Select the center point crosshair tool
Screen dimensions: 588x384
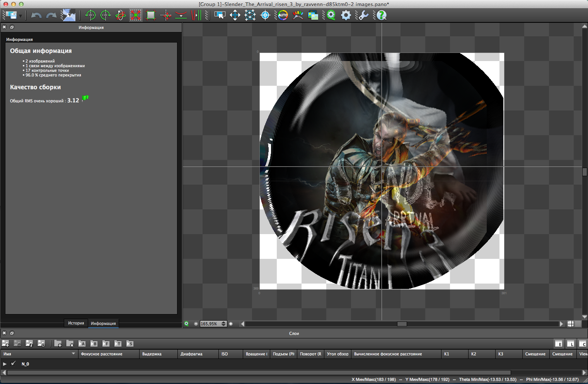pyautogui.click(x=166, y=15)
